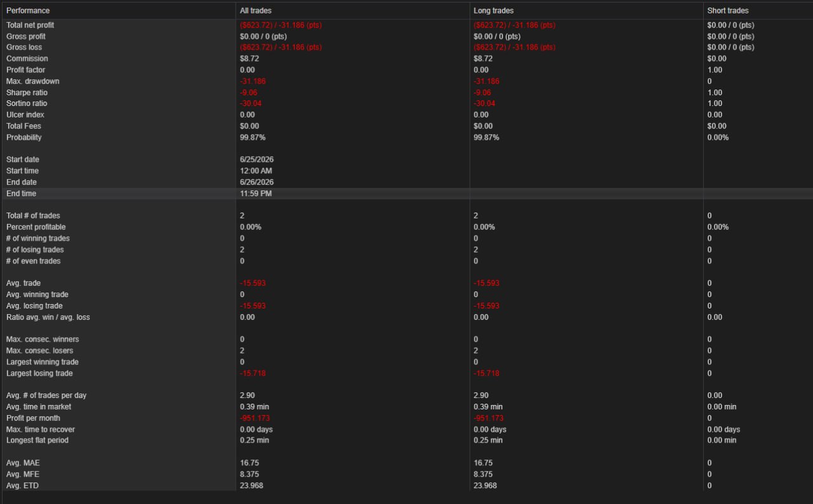Click All trades Longest flat period 0.25 min
This screenshot has width=813, height=504.
click(x=254, y=441)
